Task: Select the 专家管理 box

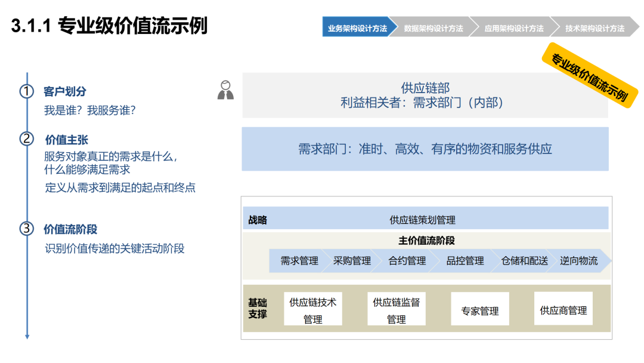Action: 479,309
